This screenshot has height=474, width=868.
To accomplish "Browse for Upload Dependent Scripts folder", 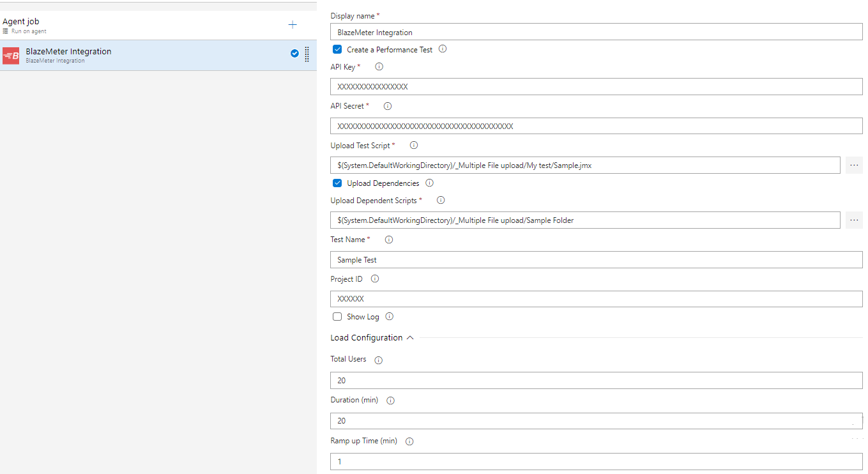I will point(854,220).
